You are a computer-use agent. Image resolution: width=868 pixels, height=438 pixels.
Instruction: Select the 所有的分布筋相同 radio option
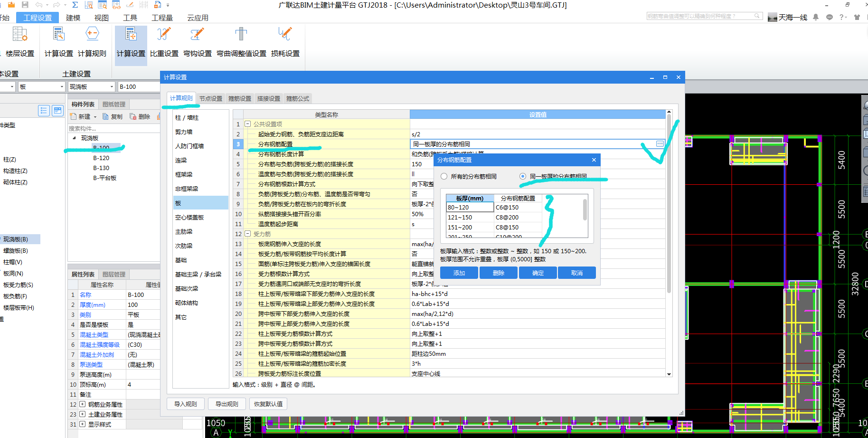[x=444, y=176]
